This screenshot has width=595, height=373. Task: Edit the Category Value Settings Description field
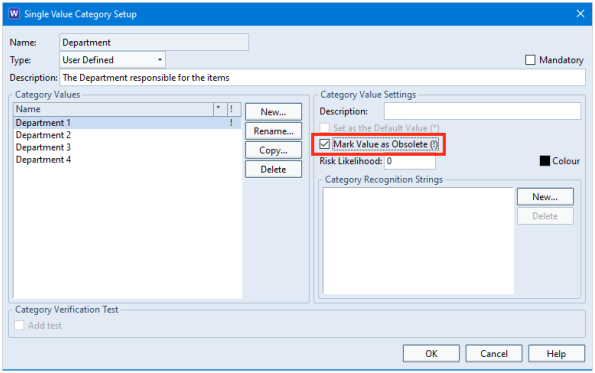click(x=482, y=111)
